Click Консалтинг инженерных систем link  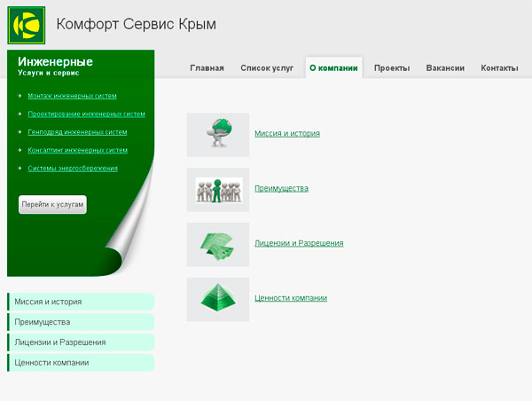[x=77, y=150]
